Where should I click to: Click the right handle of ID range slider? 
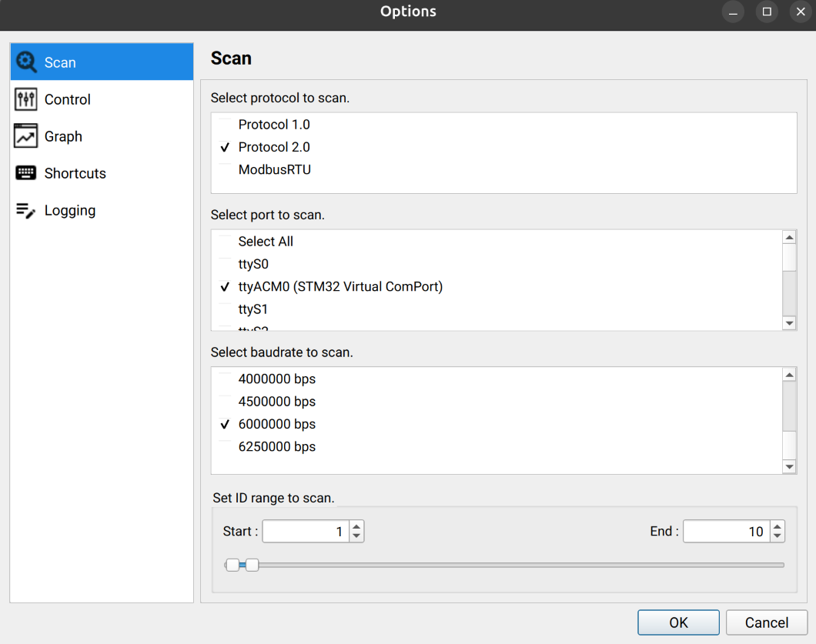pyautogui.click(x=252, y=565)
